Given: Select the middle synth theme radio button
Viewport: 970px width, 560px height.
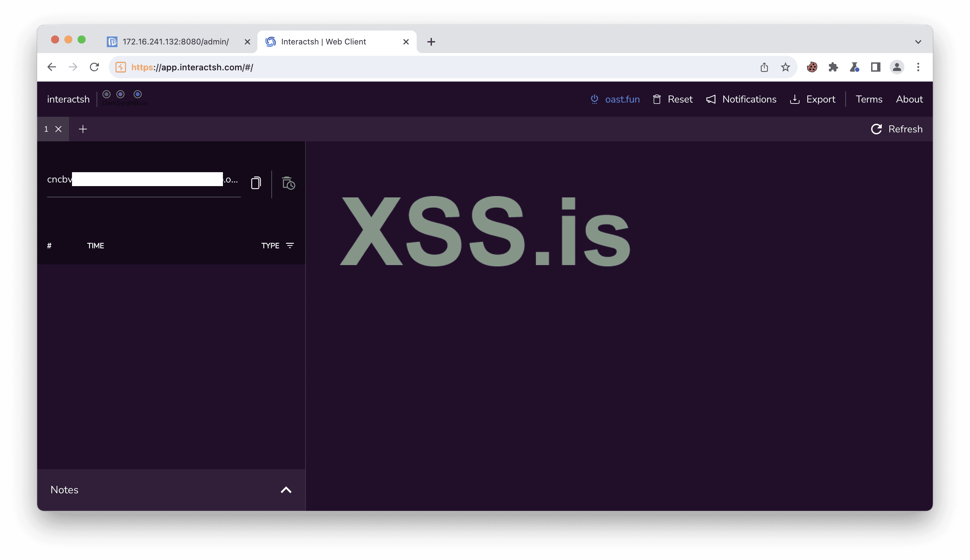Looking at the screenshot, I should (120, 94).
